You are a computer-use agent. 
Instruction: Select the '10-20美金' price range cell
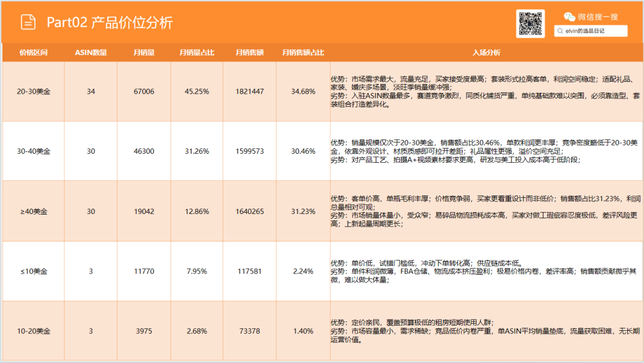(x=33, y=331)
